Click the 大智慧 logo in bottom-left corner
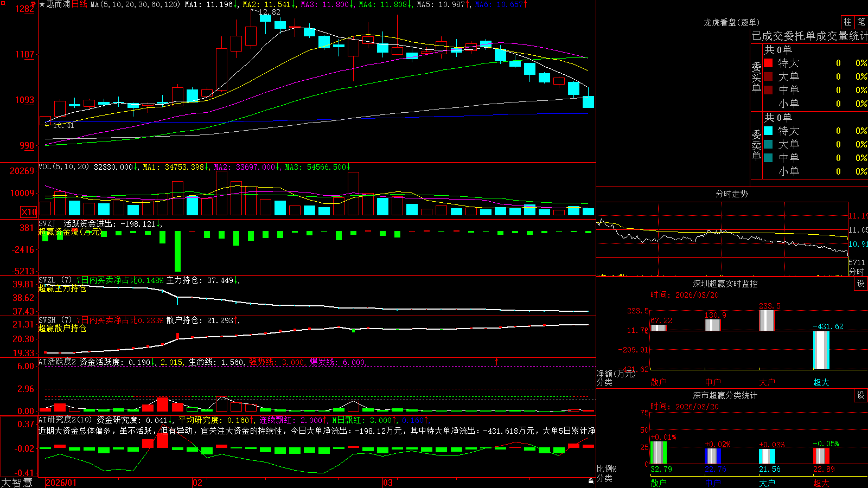The width and height of the screenshot is (868, 488). 17,483
